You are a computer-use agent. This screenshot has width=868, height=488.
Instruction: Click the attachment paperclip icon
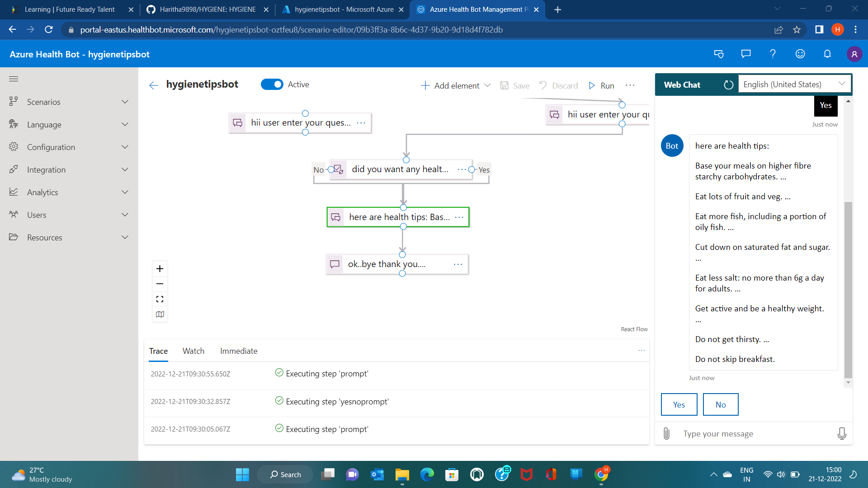click(666, 434)
